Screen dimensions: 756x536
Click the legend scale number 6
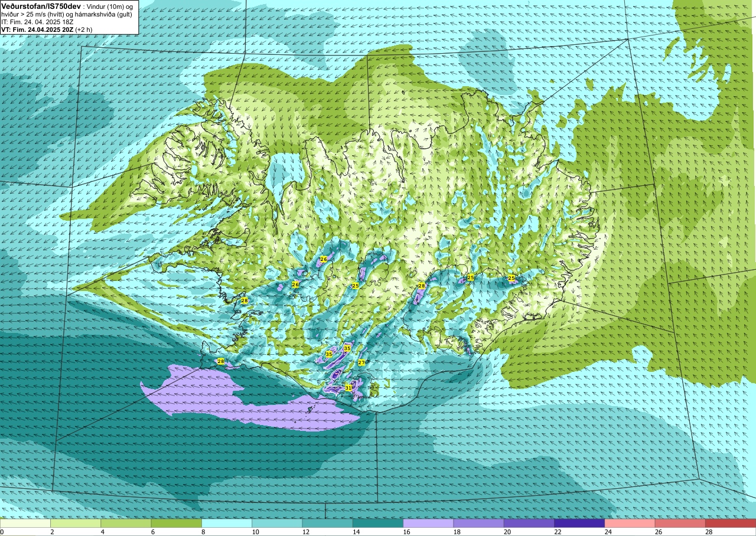click(152, 532)
